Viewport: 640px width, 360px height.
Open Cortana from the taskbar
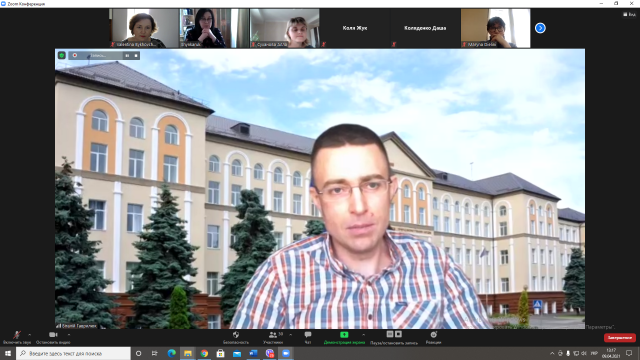coord(139,353)
